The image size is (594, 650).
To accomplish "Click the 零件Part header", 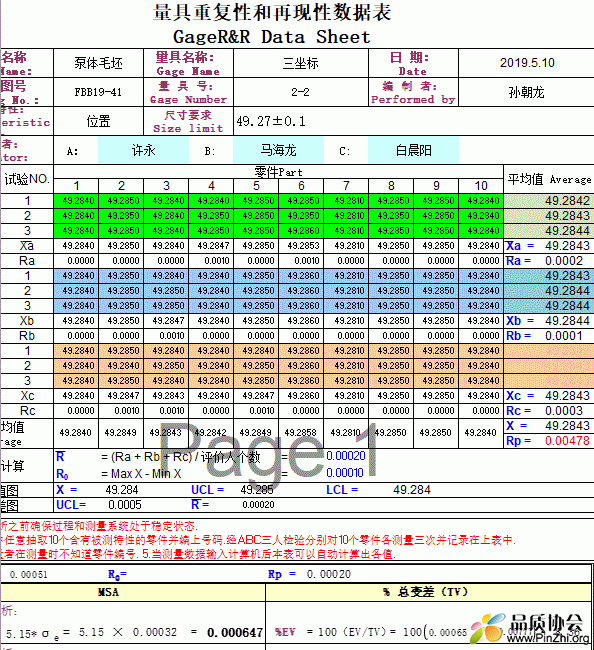I will click(x=278, y=172).
